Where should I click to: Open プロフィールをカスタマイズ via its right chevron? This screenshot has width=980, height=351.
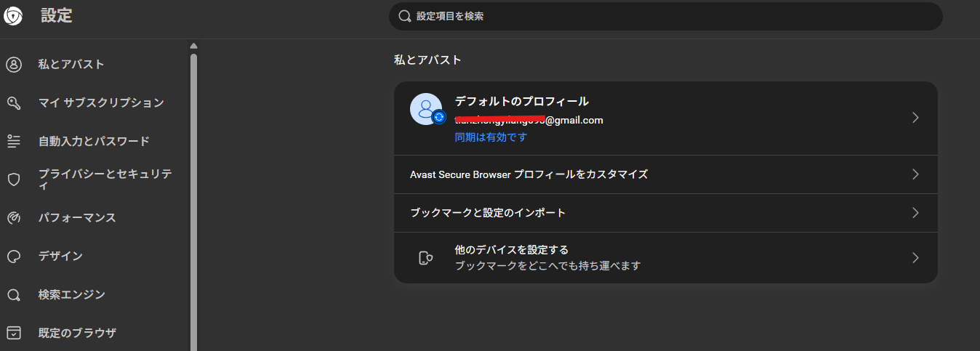(x=915, y=174)
